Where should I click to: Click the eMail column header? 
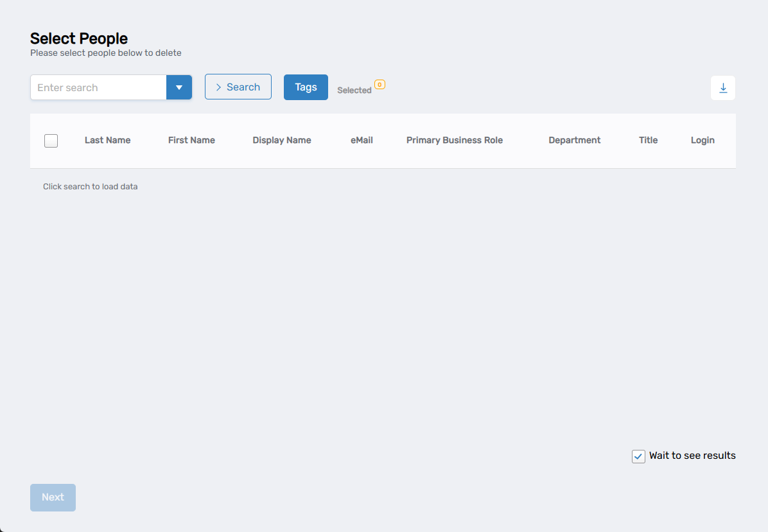pyautogui.click(x=362, y=141)
